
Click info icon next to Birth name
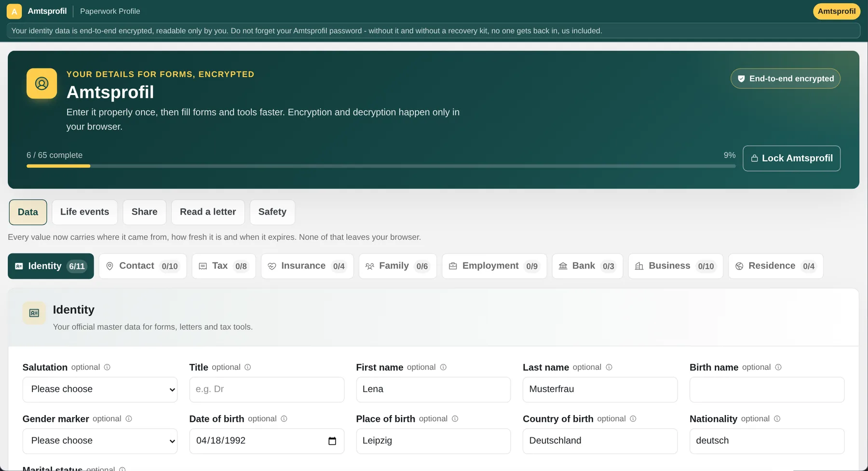(778, 367)
